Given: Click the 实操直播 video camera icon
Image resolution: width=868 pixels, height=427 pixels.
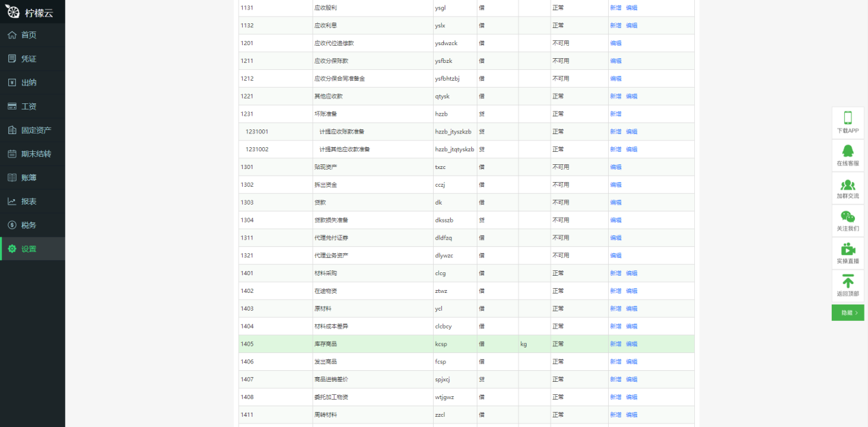Looking at the screenshot, I should (847, 249).
